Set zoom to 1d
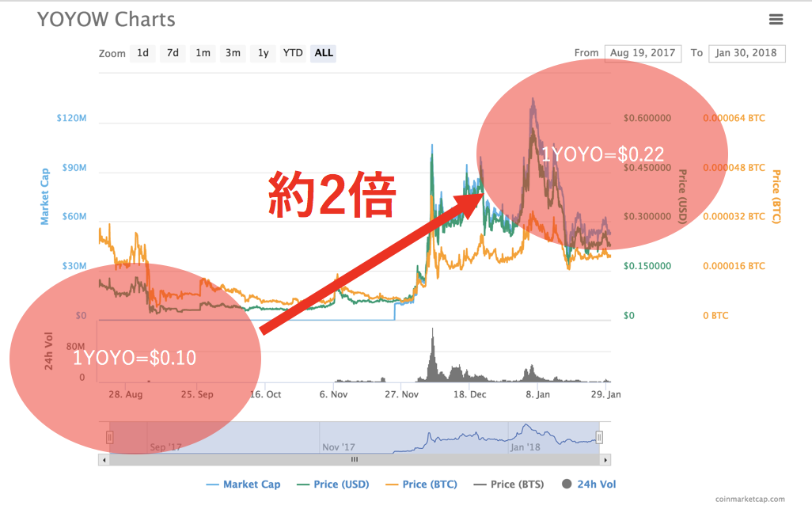Image resolution: width=812 pixels, height=513 pixels. click(x=143, y=53)
